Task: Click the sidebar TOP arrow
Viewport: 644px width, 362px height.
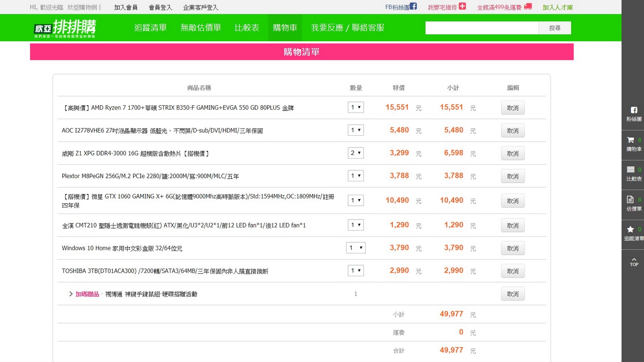Action: [634, 262]
